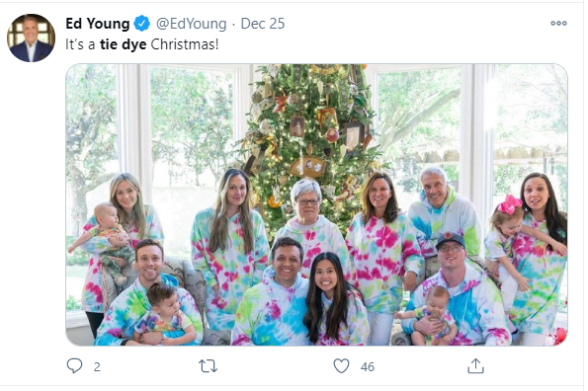Click the word "Christmas!" in tweet text
588x391 pixels.
click(x=185, y=44)
